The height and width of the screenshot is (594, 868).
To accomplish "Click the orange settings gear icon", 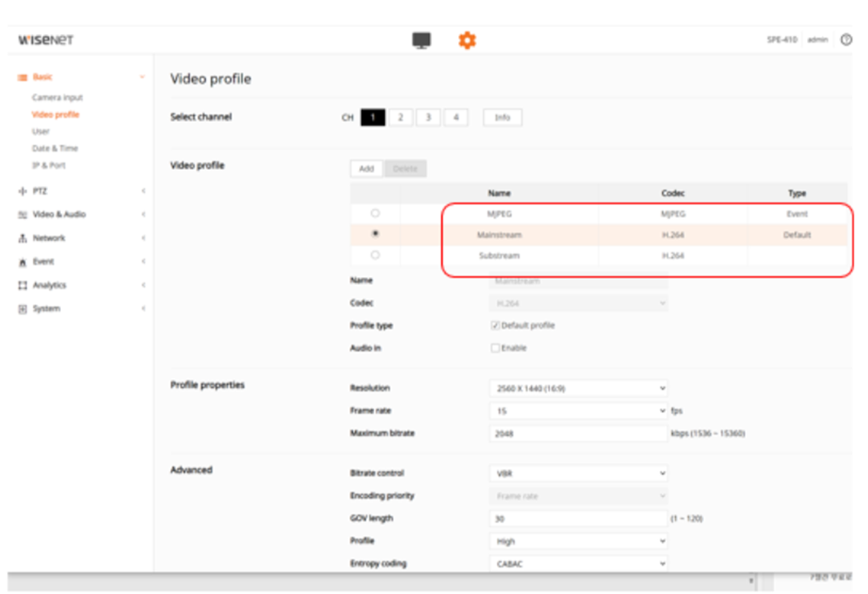I will [467, 40].
